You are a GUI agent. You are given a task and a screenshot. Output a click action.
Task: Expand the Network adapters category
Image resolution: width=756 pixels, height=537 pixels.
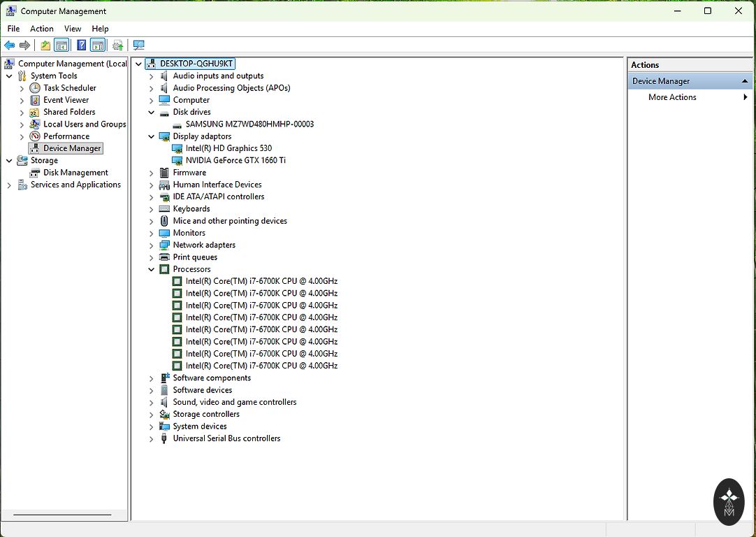click(152, 245)
